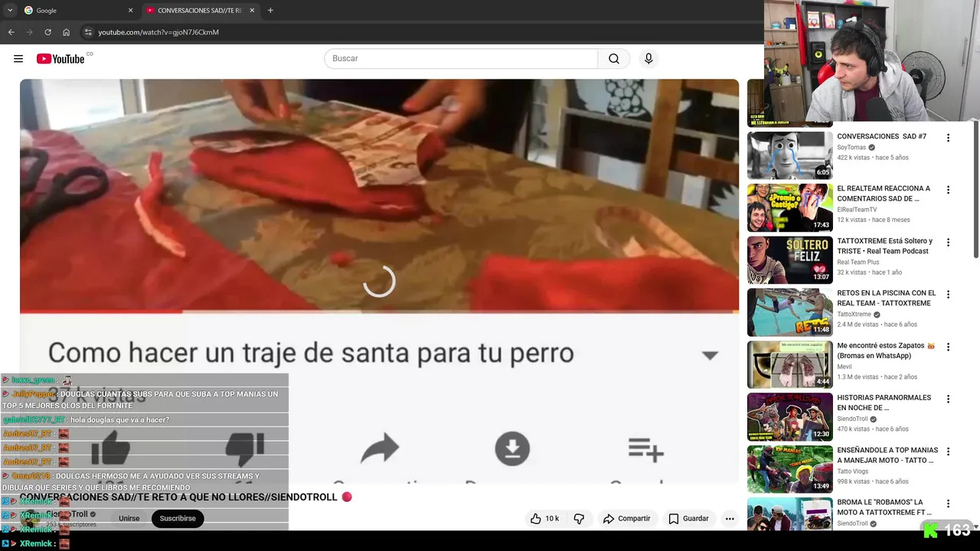Image resolution: width=980 pixels, height=551 pixels.
Task: Visit SoyTomas channel name
Action: click(x=851, y=148)
